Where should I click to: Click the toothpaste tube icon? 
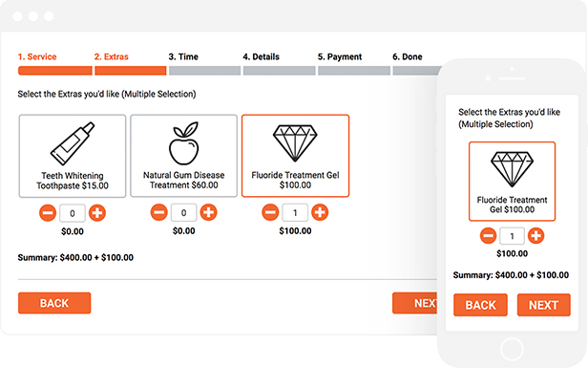click(x=73, y=143)
